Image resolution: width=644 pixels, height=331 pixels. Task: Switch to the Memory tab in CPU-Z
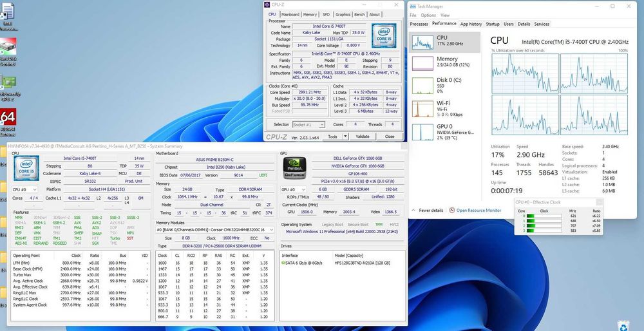coord(310,14)
